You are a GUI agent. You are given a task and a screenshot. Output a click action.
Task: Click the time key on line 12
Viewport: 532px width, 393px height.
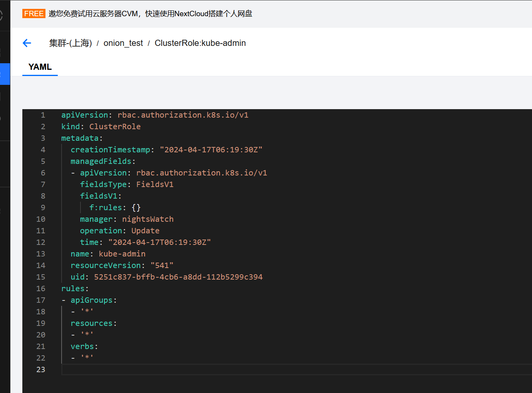pyautogui.click(x=89, y=242)
